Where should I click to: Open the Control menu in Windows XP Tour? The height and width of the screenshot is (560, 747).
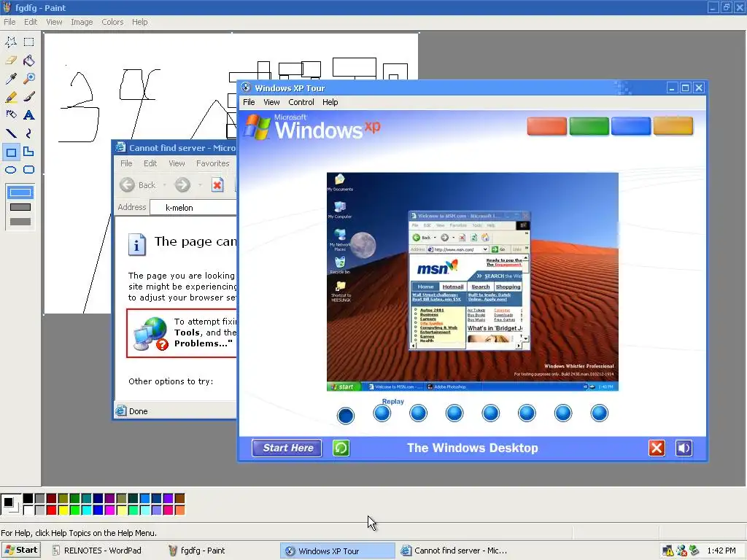click(301, 102)
